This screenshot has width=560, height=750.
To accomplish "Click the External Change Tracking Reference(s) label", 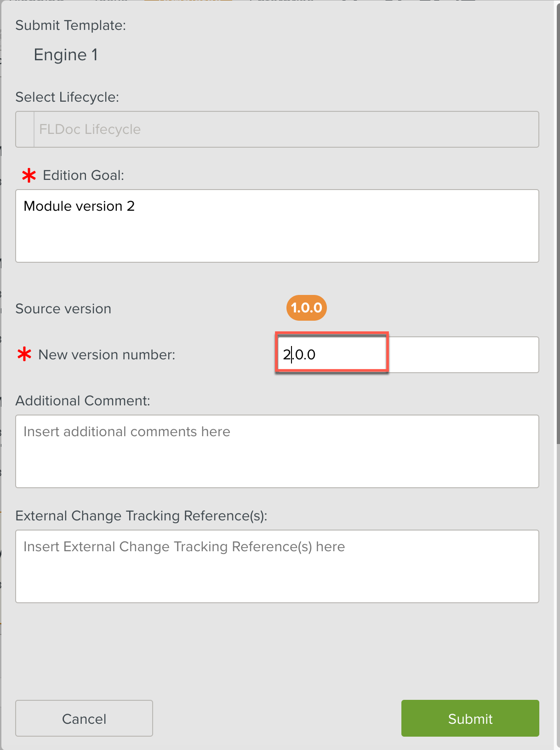I will coord(141,516).
